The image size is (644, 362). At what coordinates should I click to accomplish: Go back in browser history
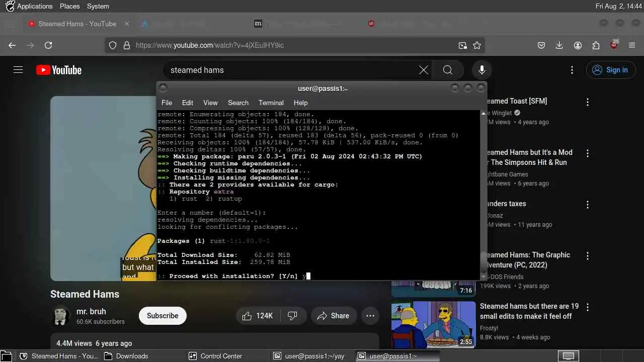click(12, 45)
